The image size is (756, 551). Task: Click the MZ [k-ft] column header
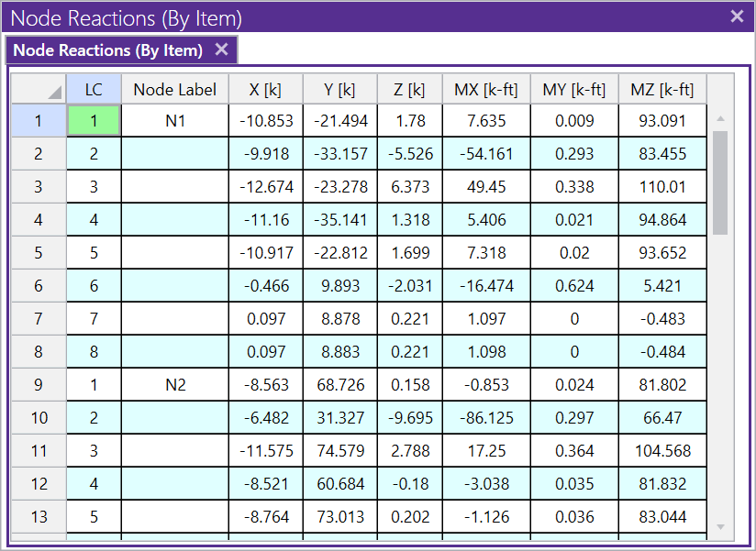point(662,89)
